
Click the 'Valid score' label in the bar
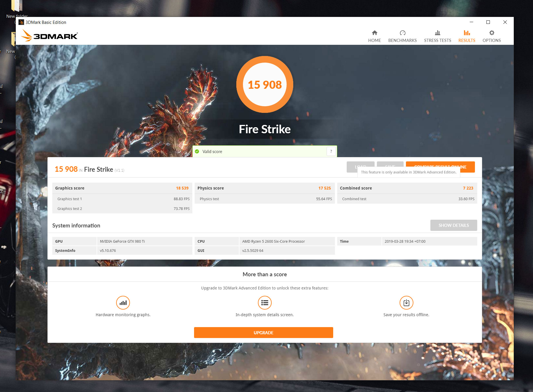pos(212,151)
